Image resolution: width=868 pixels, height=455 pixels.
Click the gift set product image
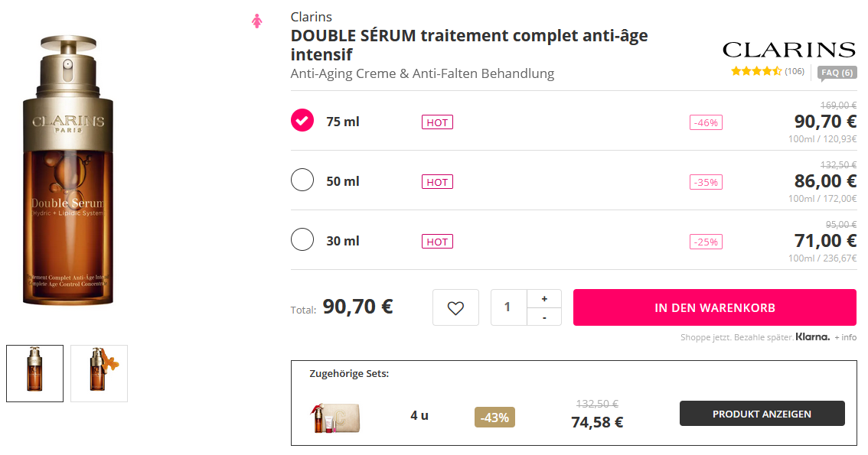tap(336, 417)
